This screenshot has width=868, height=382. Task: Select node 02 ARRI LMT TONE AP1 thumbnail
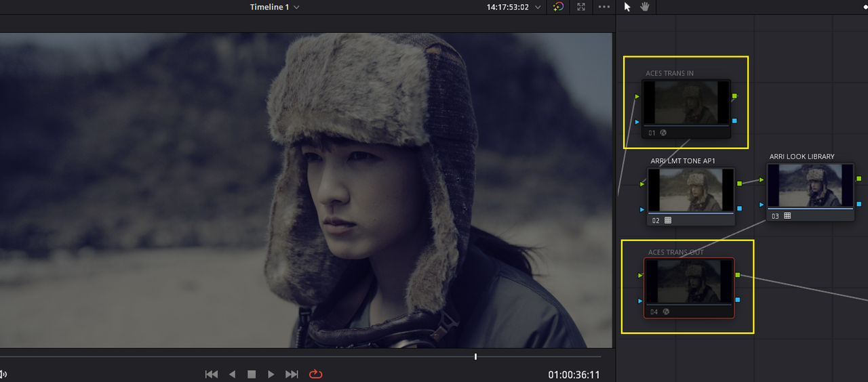coord(691,190)
